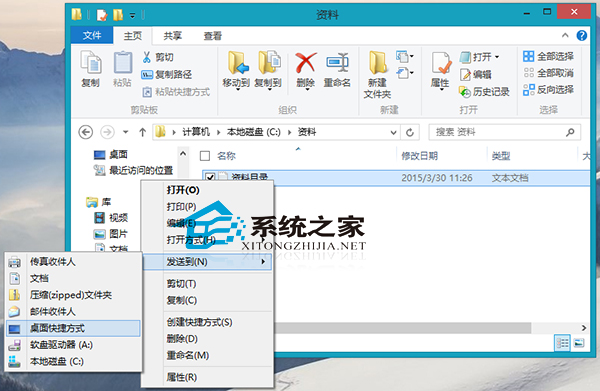Switch to large icons view button
The height and width of the screenshot is (391, 600).
click(x=579, y=343)
